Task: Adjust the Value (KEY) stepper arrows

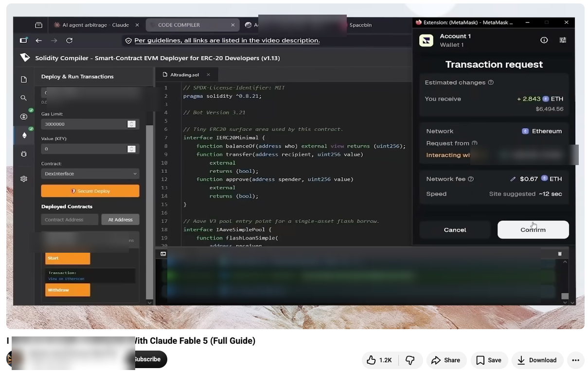Action: coord(131,149)
